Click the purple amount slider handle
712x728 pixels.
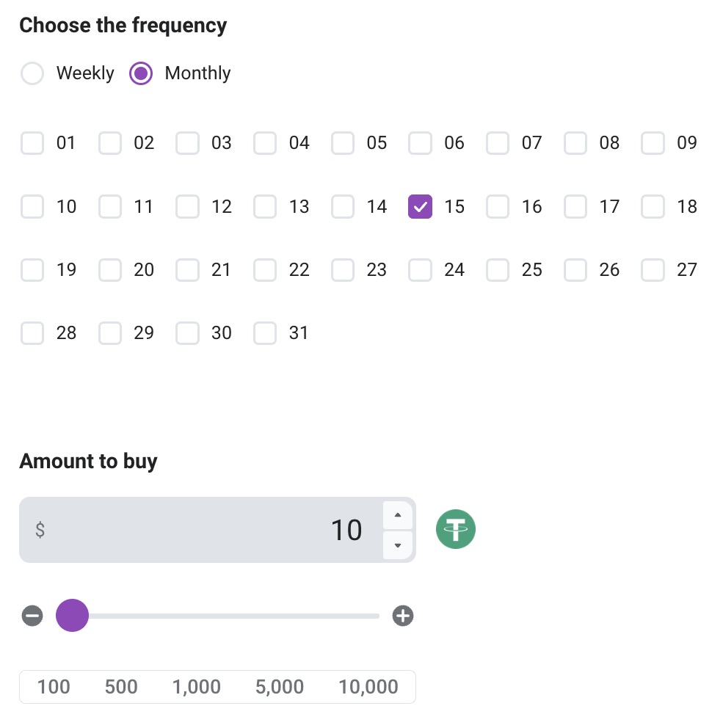pyautogui.click(x=72, y=616)
